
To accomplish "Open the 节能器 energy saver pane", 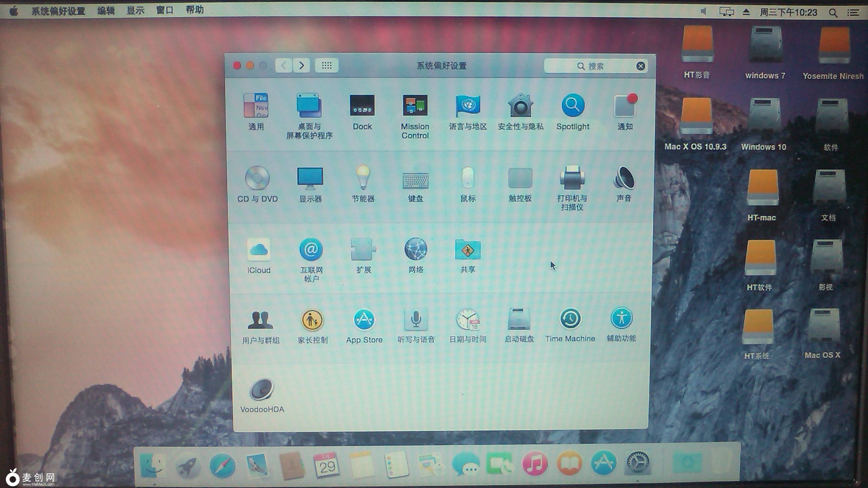I will tap(363, 178).
